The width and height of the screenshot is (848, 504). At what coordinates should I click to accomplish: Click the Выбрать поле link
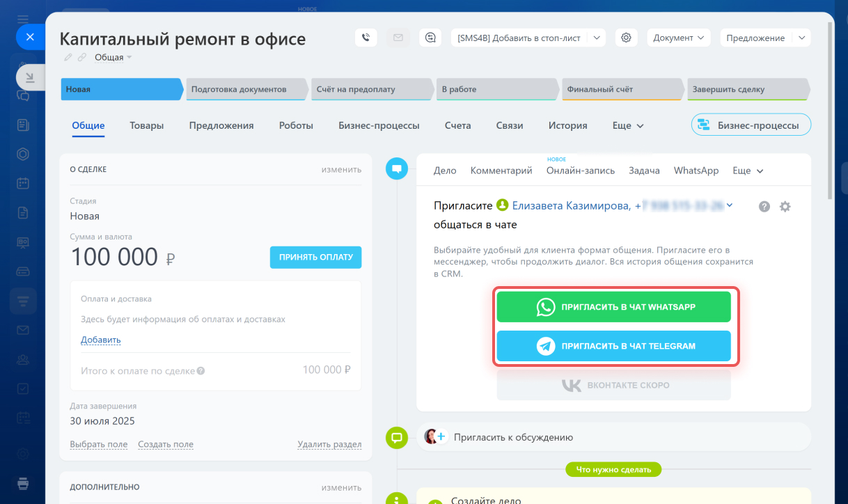(99, 444)
